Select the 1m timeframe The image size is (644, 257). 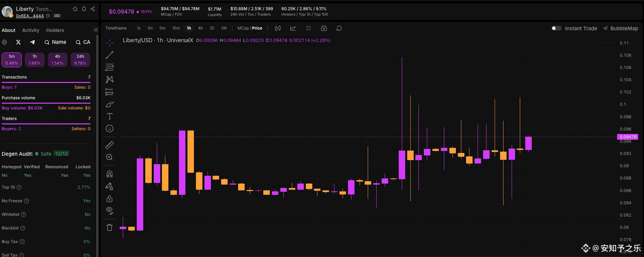click(150, 28)
